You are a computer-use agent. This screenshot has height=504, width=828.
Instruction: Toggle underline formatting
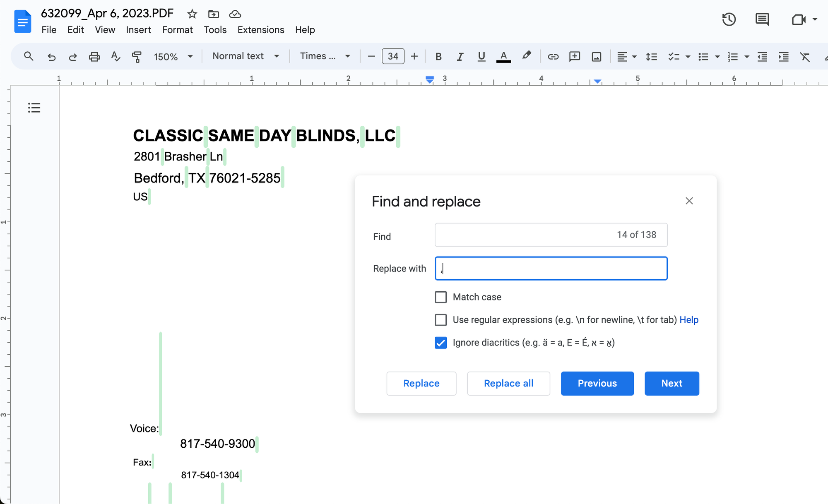click(481, 57)
